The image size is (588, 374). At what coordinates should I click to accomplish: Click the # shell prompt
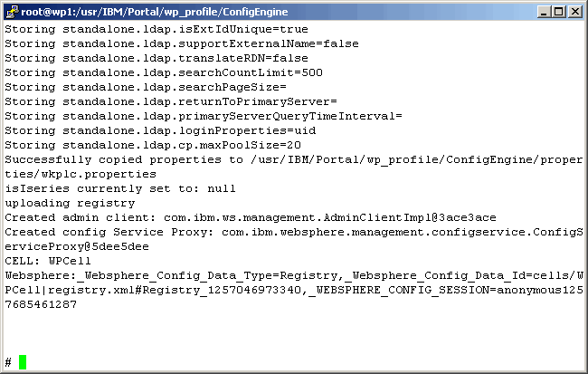pyautogui.click(x=8, y=362)
